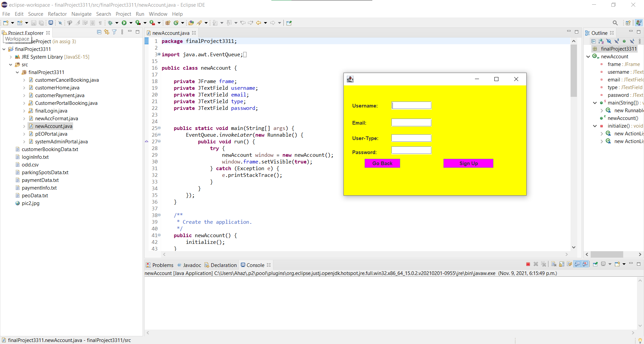Terminate the launch with the red square icon

[528, 264]
